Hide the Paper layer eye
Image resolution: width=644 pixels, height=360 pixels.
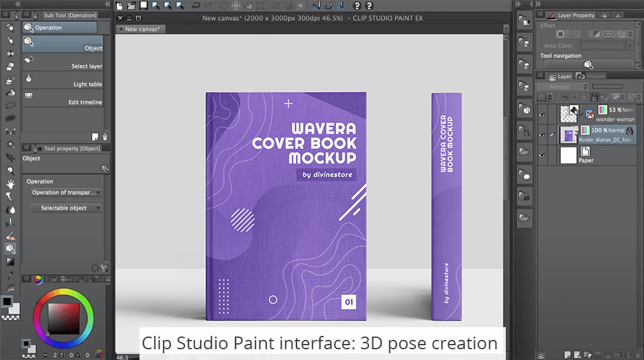pyautogui.click(x=542, y=155)
